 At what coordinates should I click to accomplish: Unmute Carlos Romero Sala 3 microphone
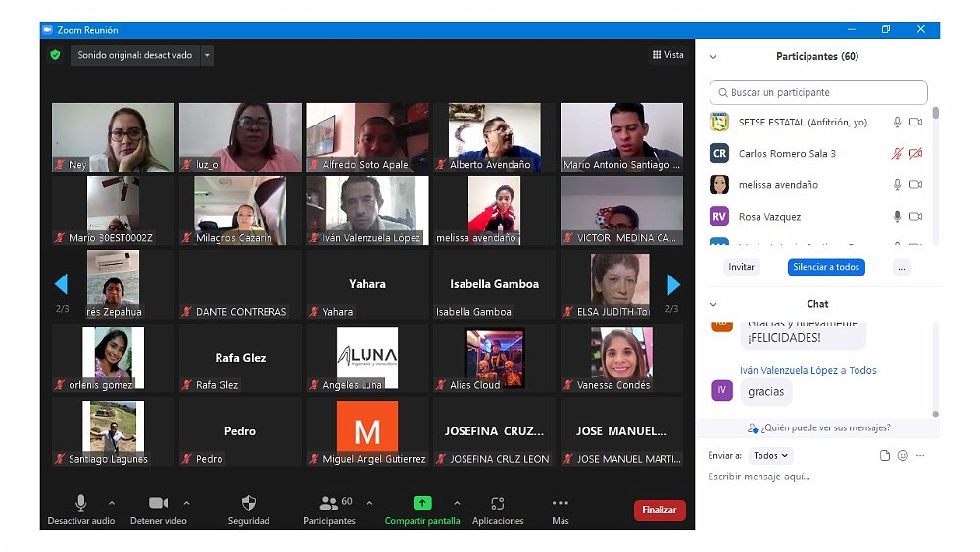pyautogui.click(x=896, y=154)
